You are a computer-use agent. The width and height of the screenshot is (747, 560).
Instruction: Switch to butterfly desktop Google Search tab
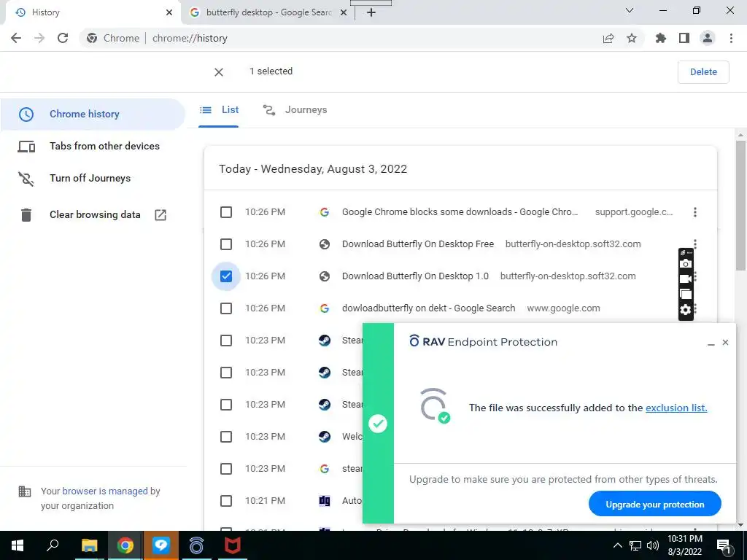(x=268, y=12)
